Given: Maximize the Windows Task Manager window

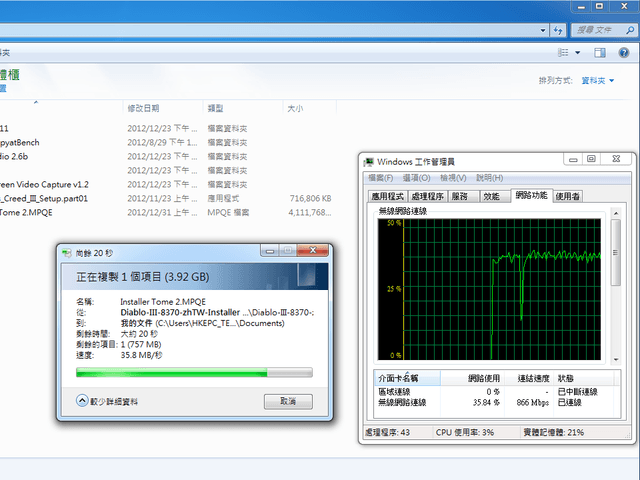Looking at the screenshot, I should coord(591,159).
